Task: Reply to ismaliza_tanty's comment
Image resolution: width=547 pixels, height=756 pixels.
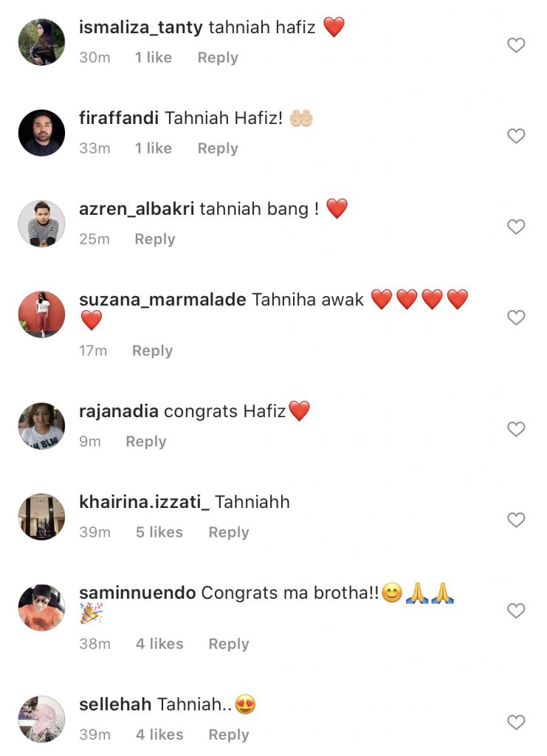Action: click(218, 58)
